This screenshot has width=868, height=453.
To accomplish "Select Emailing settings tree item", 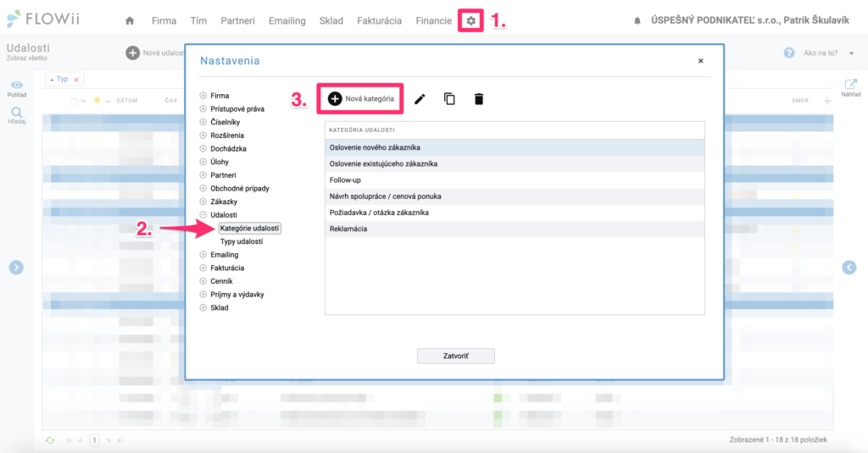I will point(224,255).
